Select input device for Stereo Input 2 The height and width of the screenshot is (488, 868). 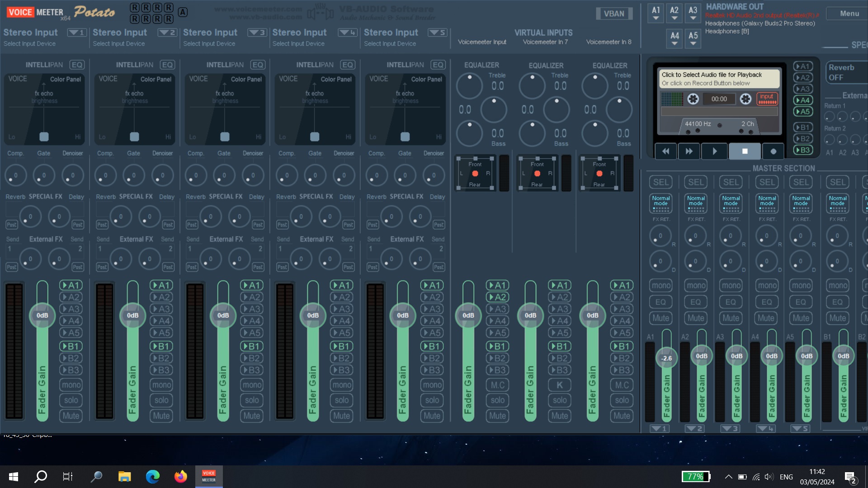click(x=119, y=44)
